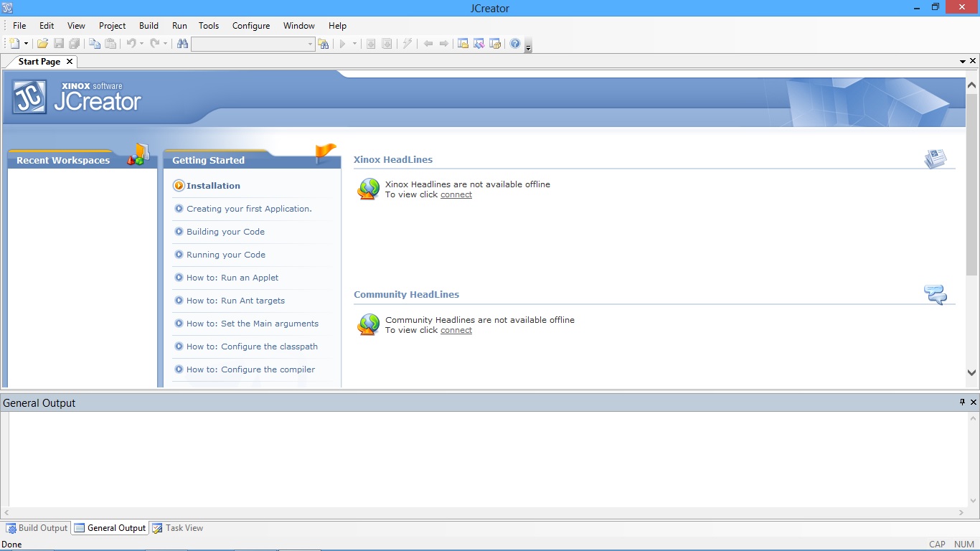The image size is (980, 551).
Task: Click the second build down-arrow toolbar icon
Action: coord(387,44)
